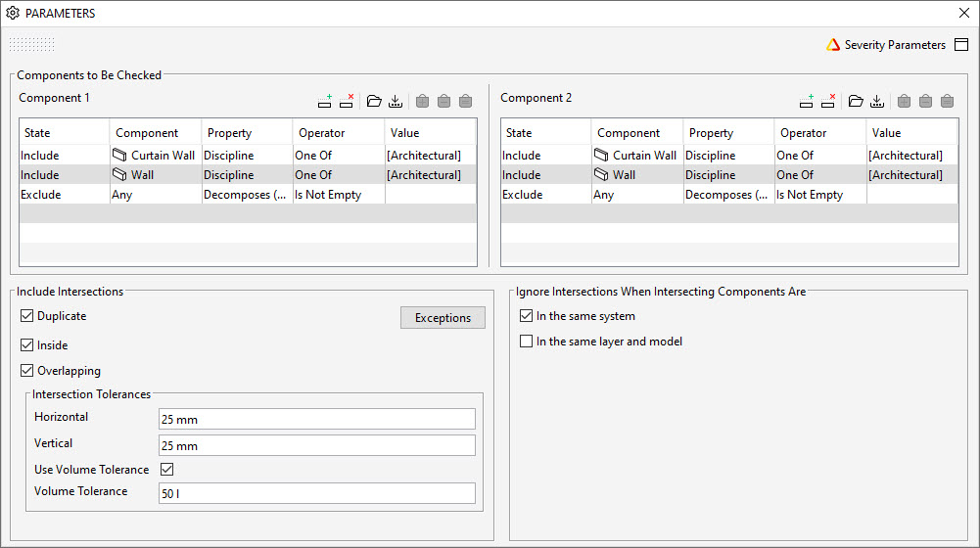Click the window icon beside Severity Parameters
Screen dimensions: 980x548
(x=961, y=45)
